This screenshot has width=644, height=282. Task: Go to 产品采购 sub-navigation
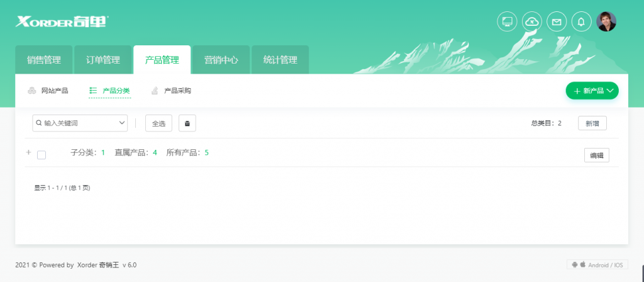coord(171,91)
